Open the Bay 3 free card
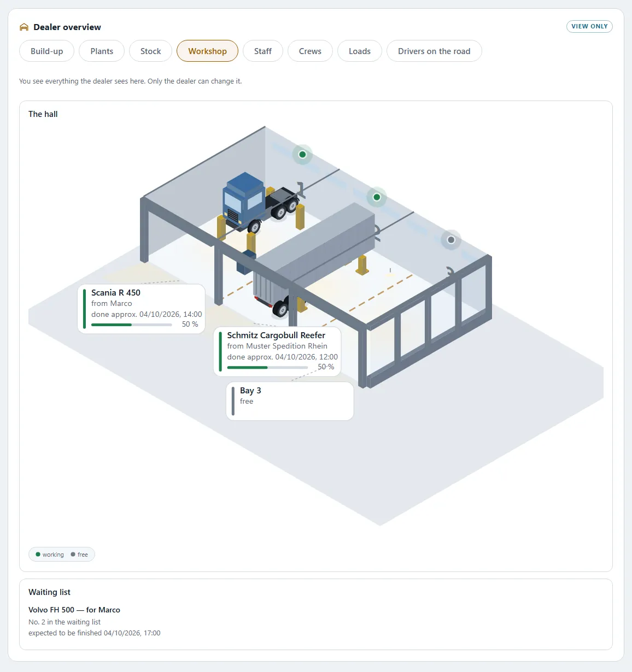Screen dimensions: 632x672 coord(290,401)
